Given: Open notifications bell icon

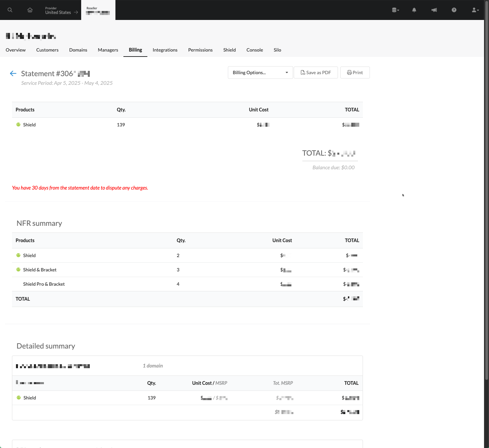Looking at the screenshot, I should click(x=414, y=10).
